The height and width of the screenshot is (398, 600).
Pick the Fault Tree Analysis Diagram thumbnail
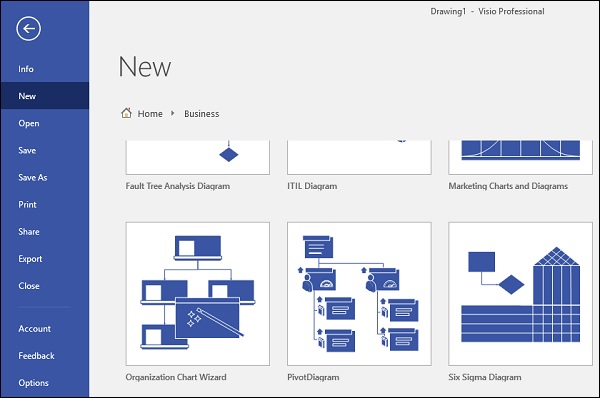point(197,157)
